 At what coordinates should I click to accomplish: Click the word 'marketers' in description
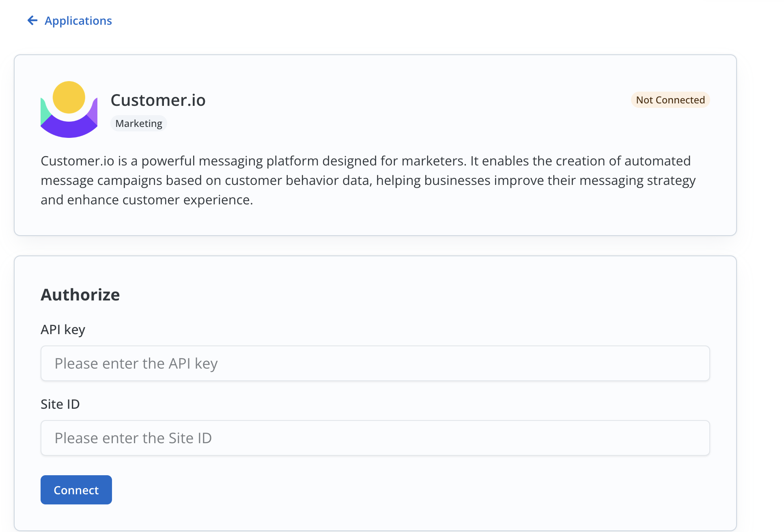click(433, 161)
